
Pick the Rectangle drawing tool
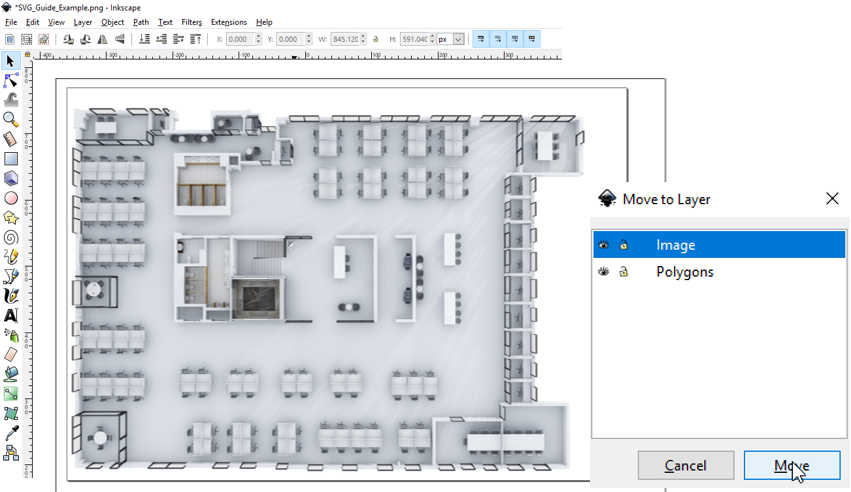click(x=11, y=159)
